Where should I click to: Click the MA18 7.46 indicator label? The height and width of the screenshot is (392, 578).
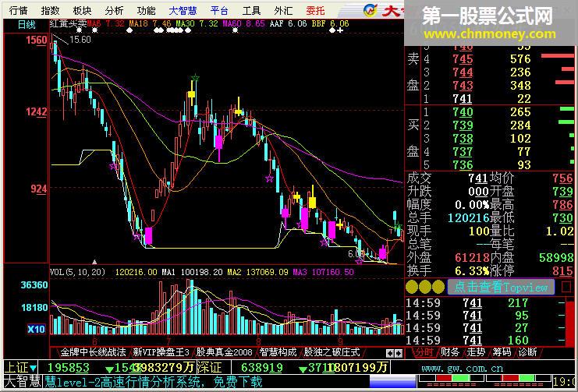coord(150,23)
